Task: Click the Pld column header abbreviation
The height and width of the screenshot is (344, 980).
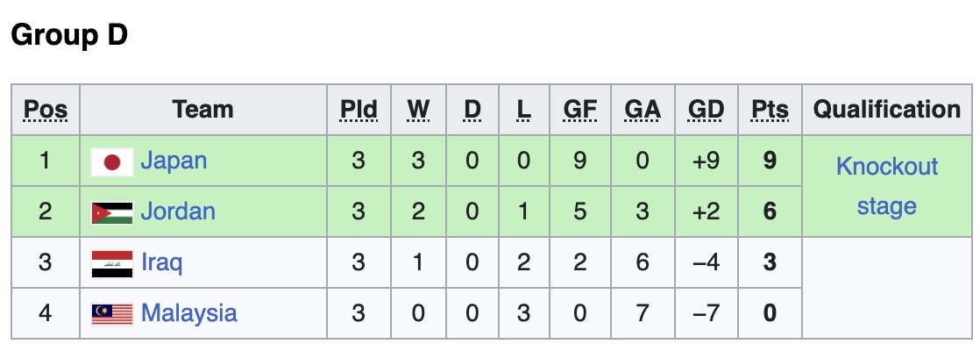Action: (359, 110)
